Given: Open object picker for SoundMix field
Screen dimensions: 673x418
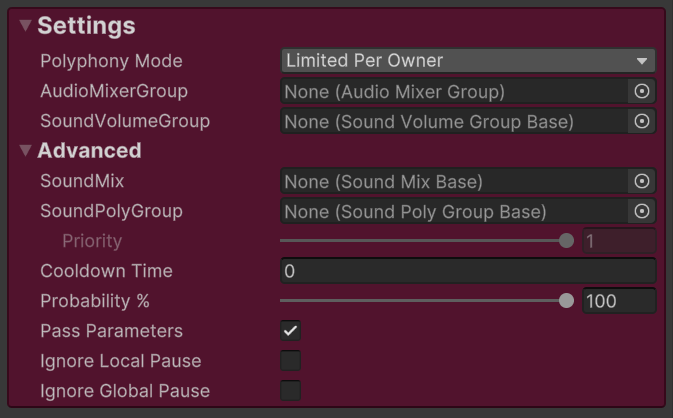Looking at the screenshot, I should click(642, 181).
